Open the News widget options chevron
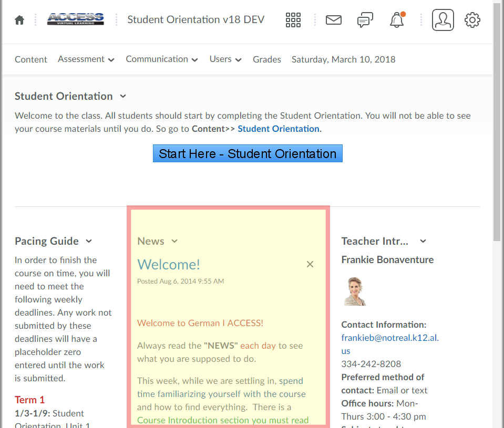 coord(174,241)
